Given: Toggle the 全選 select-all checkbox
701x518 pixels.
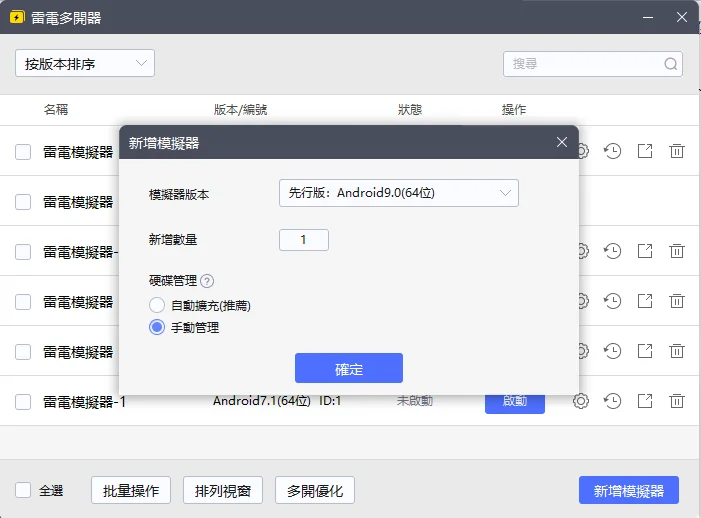Looking at the screenshot, I should [23, 490].
